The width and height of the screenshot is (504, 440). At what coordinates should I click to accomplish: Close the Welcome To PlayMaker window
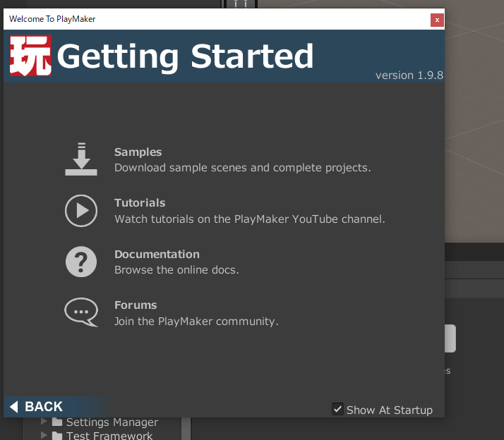pyautogui.click(x=437, y=20)
